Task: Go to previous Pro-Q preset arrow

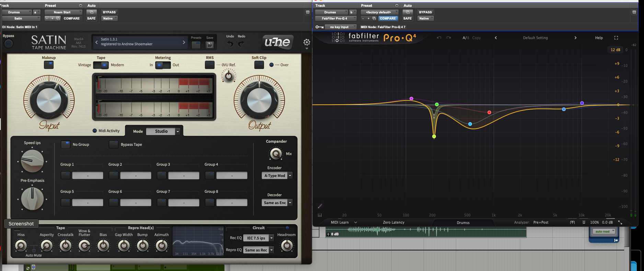Action: point(496,38)
